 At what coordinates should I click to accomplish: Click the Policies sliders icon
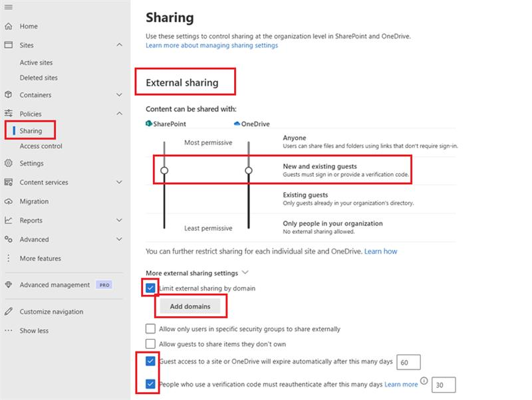(x=9, y=113)
